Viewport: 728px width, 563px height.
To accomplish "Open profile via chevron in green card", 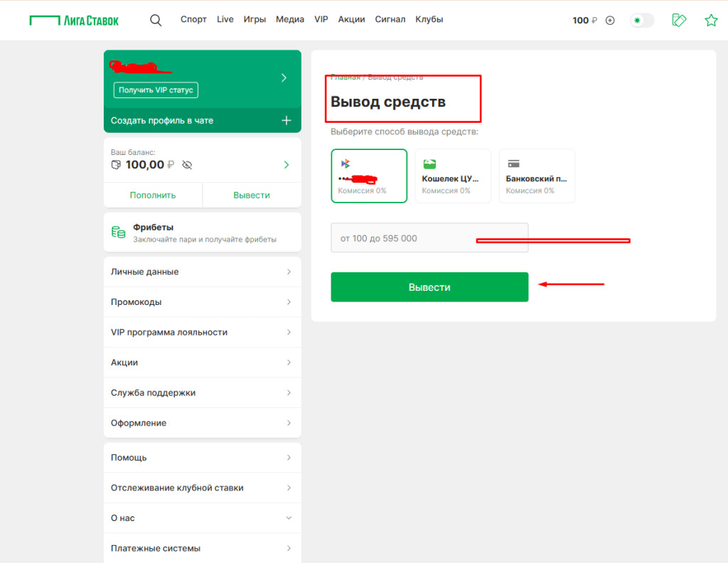I will (284, 78).
